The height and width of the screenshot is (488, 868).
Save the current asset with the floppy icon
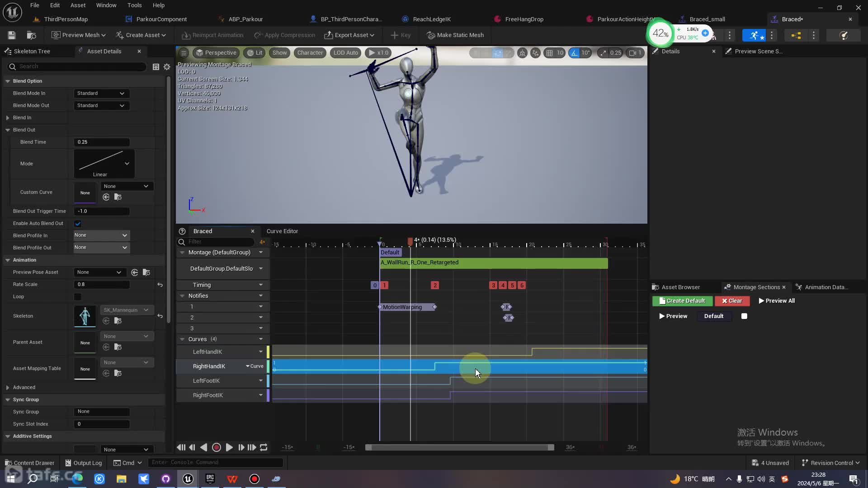(12, 35)
